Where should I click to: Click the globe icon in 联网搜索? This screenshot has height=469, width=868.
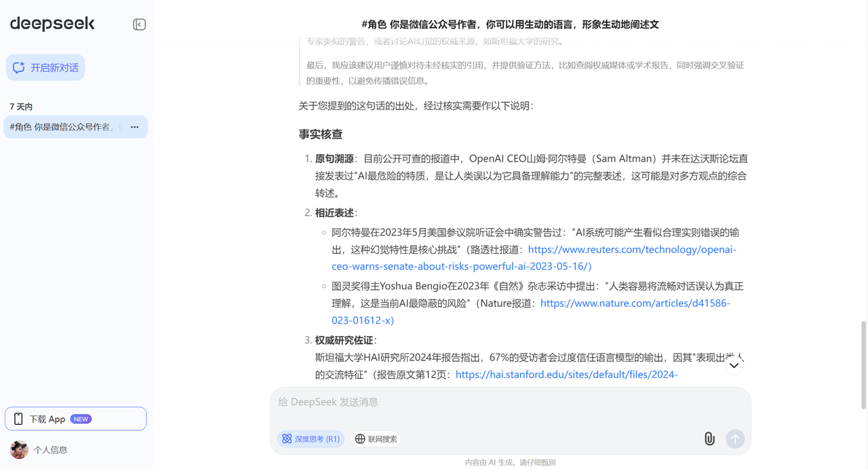360,439
